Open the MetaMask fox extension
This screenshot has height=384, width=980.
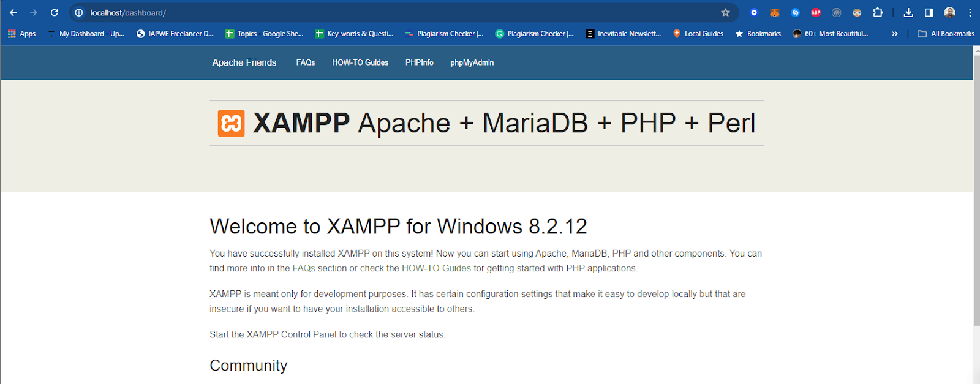(775, 12)
